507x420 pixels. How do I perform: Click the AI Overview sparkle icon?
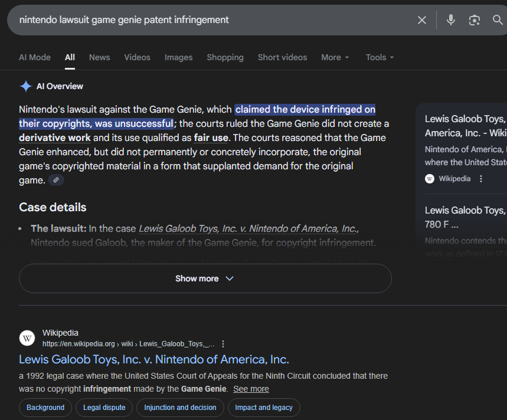[26, 86]
